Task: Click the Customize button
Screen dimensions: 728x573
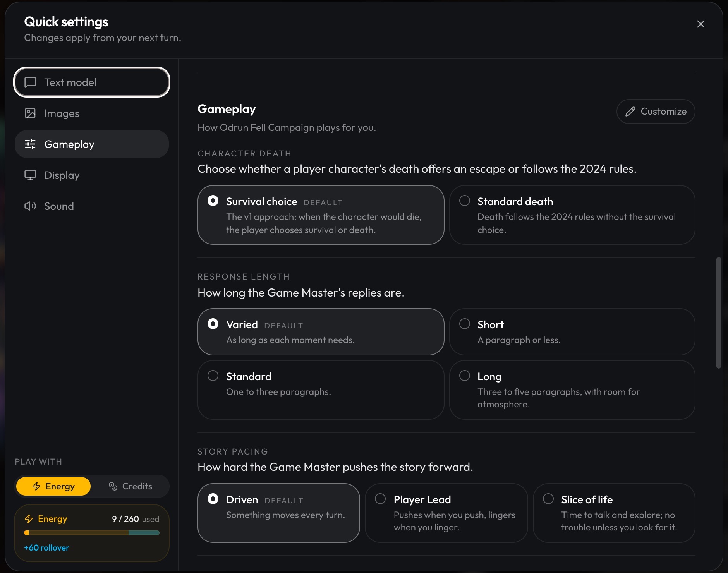Action: [x=656, y=112]
